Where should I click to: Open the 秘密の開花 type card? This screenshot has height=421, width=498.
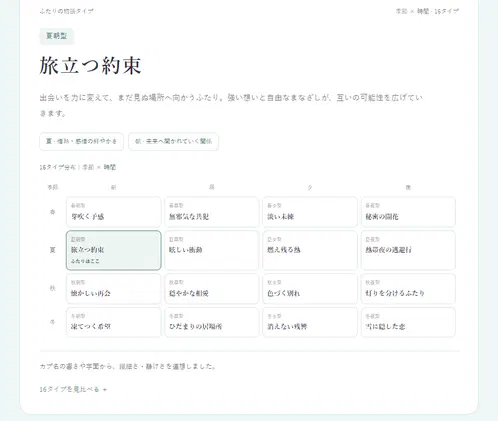[408, 212]
